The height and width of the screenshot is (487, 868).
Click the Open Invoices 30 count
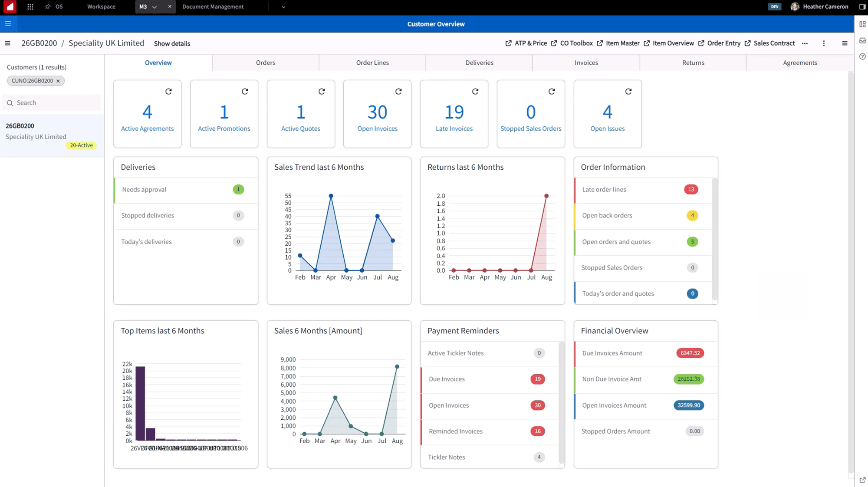click(x=377, y=112)
